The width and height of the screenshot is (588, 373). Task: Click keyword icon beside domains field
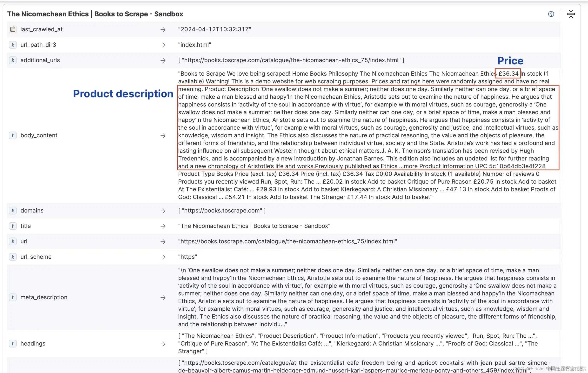13,211
